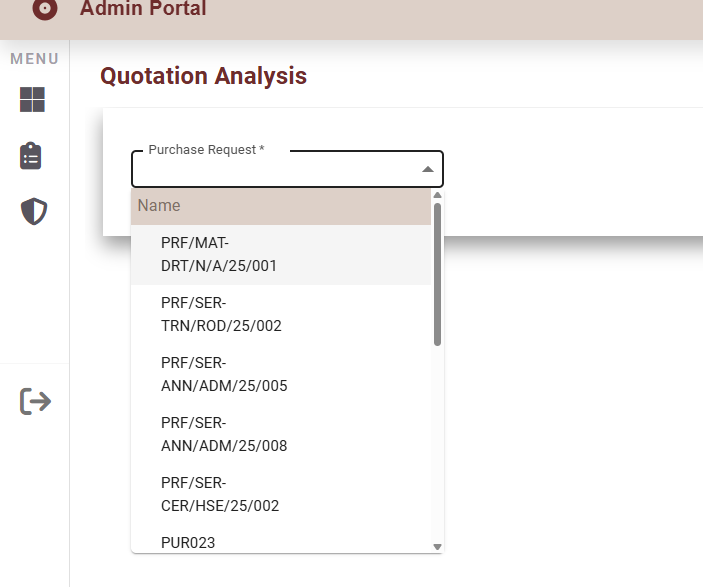Click the MENU label in sidebar
The width and height of the screenshot is (703, 587).
[x=34, y=59]
